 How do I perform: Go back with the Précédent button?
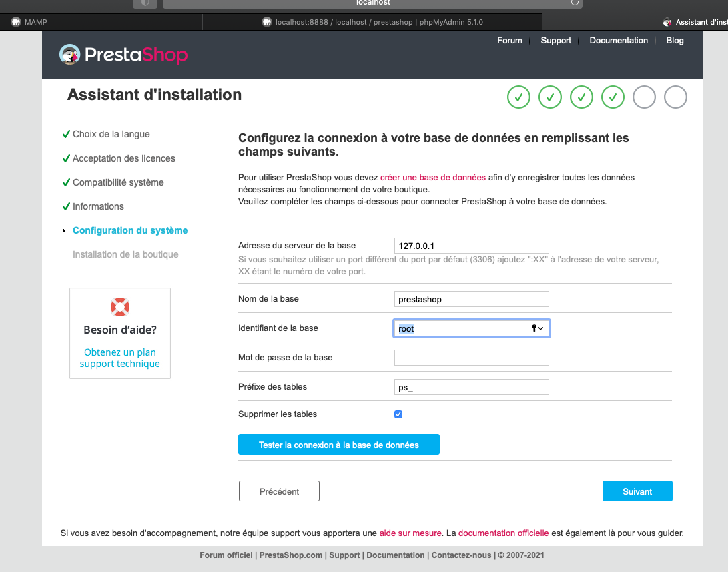pyautogui.click(x=279, y=491)
